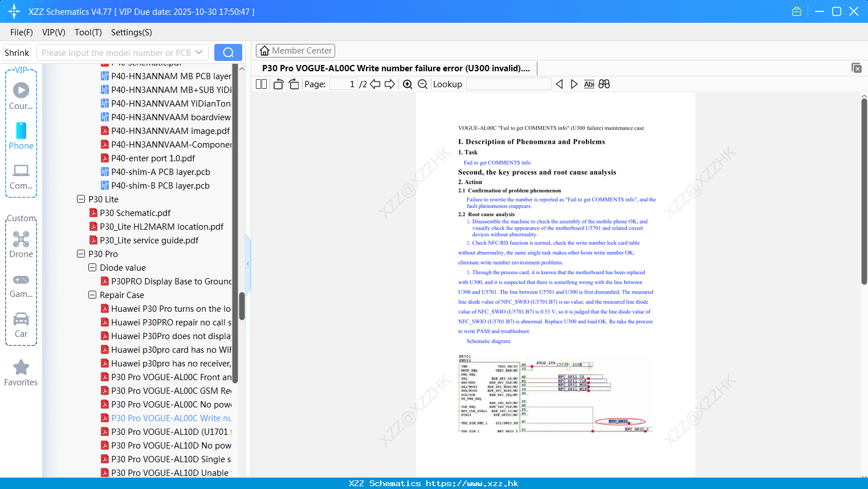Open P30PRO Display Base to Ground file
This screenshot has height=489, width=868.
click(166, 281)
